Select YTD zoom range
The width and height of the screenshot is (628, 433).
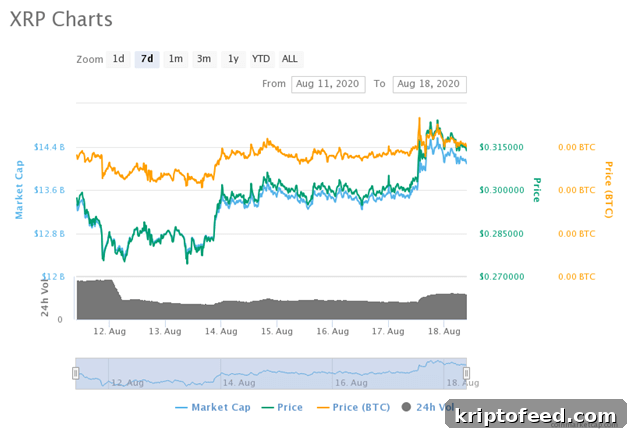pyautogui.click(x=261, y=59)
